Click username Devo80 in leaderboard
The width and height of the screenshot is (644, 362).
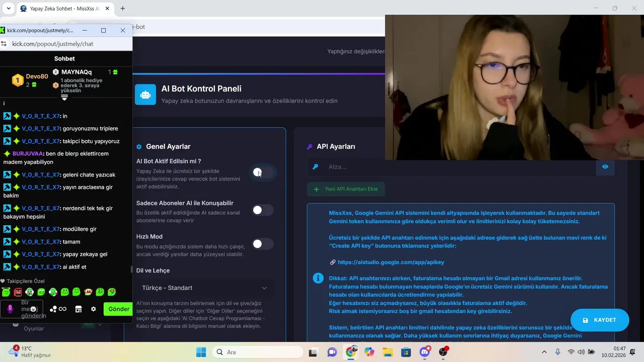[x=37, y=76]
